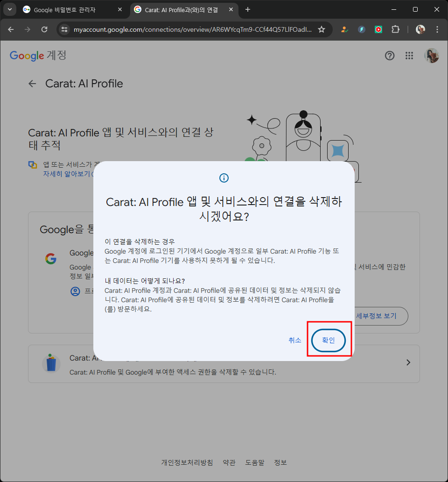Close the Carat: AI Profile tab
448x482 pixels.
pos(231,9)
